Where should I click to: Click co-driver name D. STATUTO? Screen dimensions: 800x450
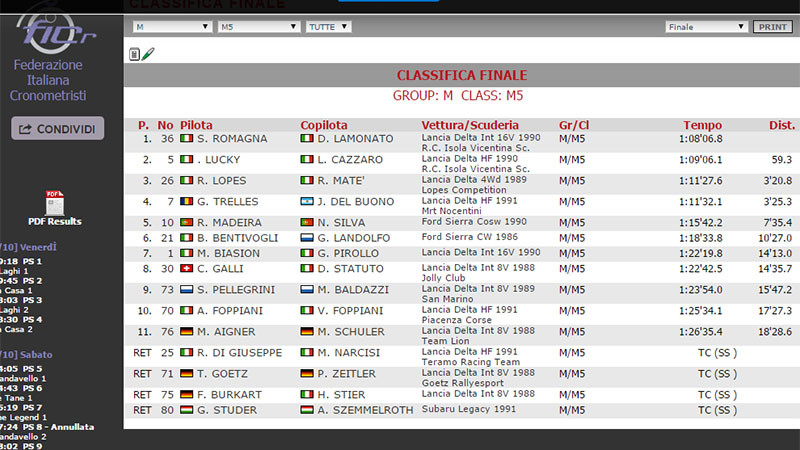coord(350,268)
